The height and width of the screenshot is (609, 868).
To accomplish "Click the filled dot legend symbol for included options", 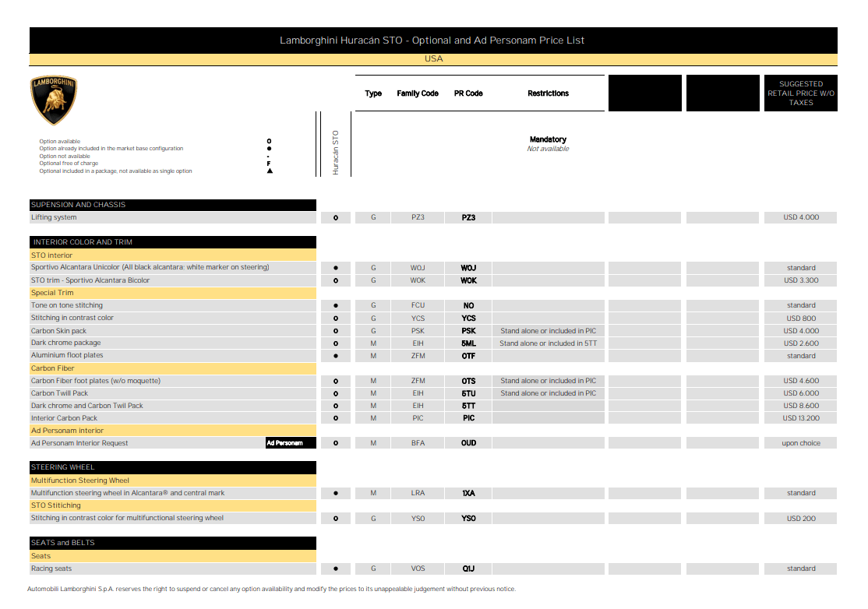I will tap(269, 148).
